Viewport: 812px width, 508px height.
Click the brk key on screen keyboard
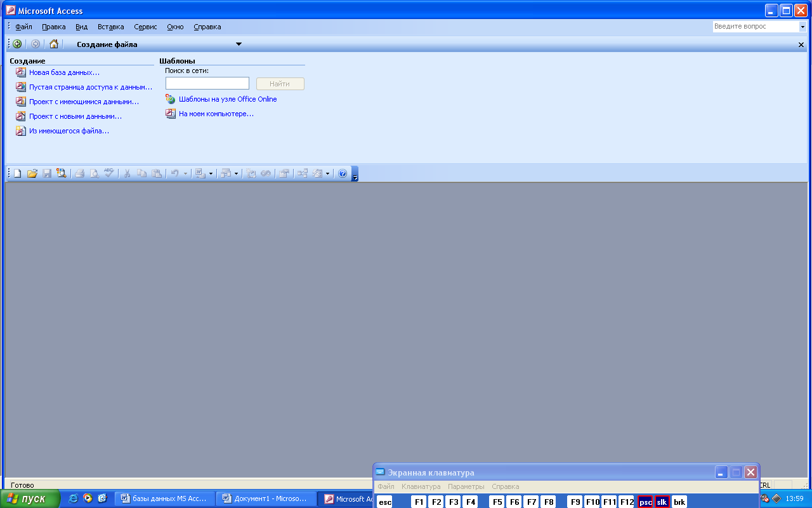pos(679,502)
